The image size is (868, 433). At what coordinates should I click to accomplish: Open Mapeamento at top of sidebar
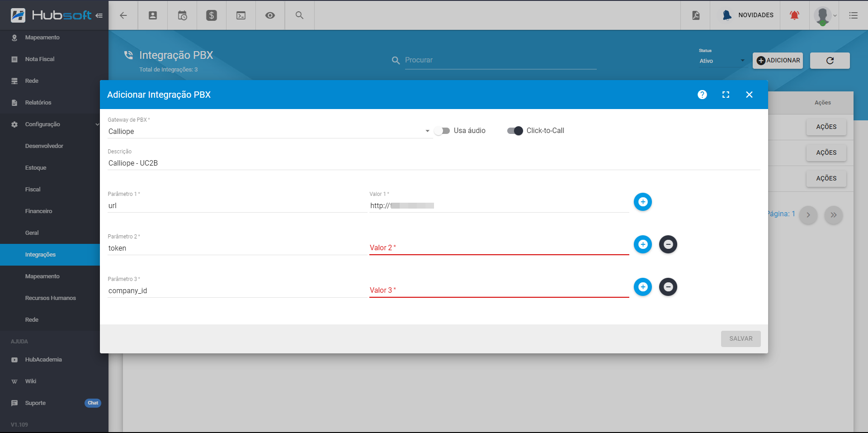click(54, 38)
